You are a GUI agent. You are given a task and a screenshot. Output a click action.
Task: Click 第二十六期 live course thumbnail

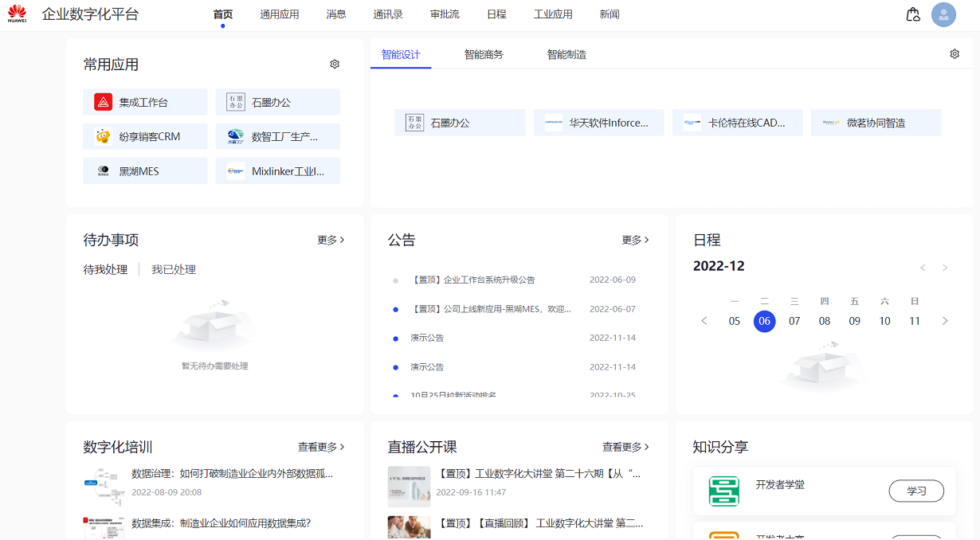[x=409, y=487]
